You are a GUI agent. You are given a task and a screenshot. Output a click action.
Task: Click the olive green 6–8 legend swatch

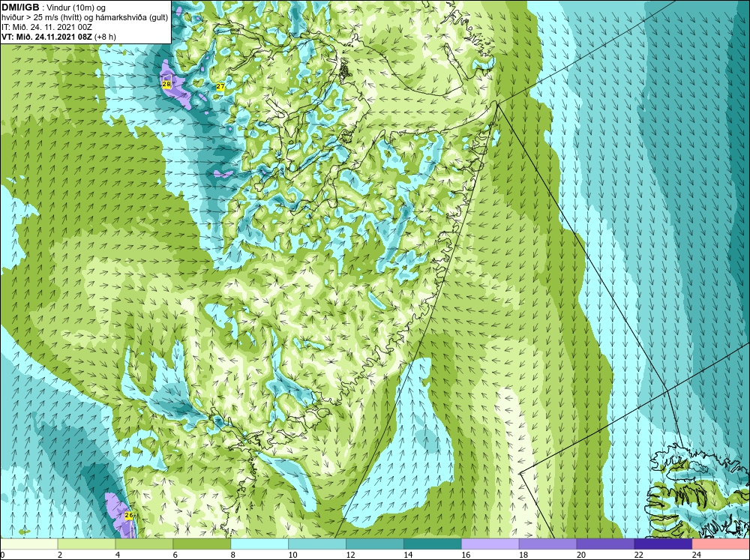coord(202,544)
